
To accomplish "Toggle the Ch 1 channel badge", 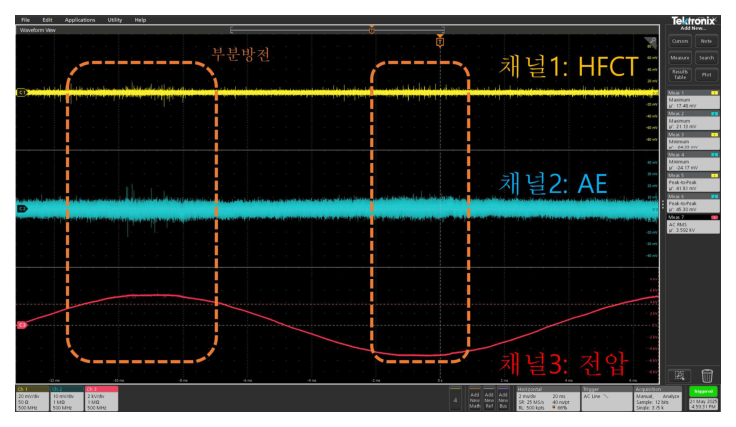I will click(x=34, y=397).
